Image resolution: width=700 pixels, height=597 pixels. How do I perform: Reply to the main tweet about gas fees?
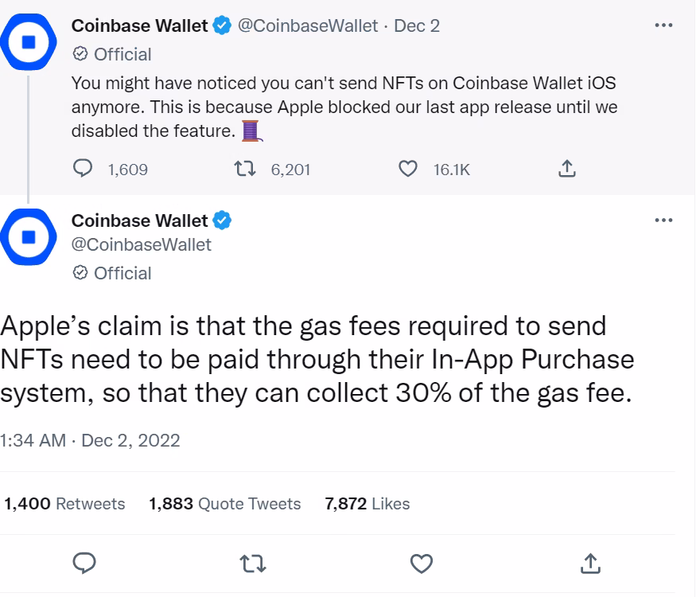point(84,563)
